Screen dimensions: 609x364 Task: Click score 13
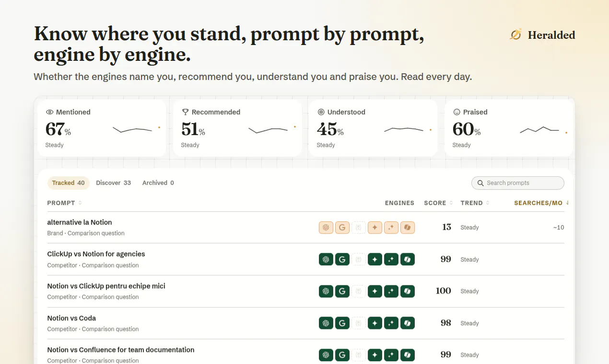[x=446, y=227]
